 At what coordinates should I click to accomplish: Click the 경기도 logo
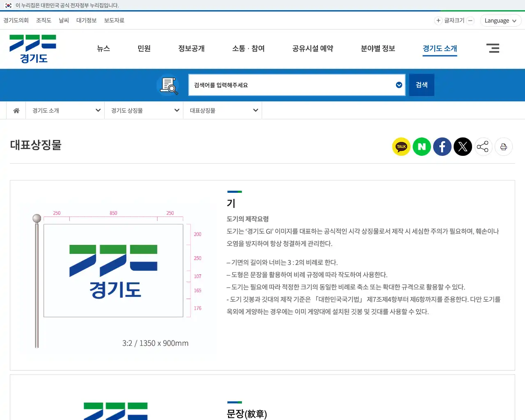coord(33,49)
